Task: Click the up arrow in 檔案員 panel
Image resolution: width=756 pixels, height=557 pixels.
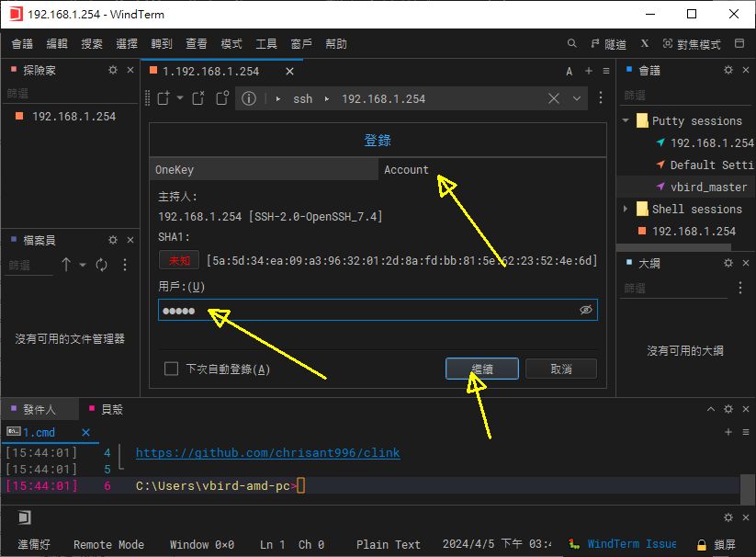Action: pyautogui.click(x=66, y=265)
